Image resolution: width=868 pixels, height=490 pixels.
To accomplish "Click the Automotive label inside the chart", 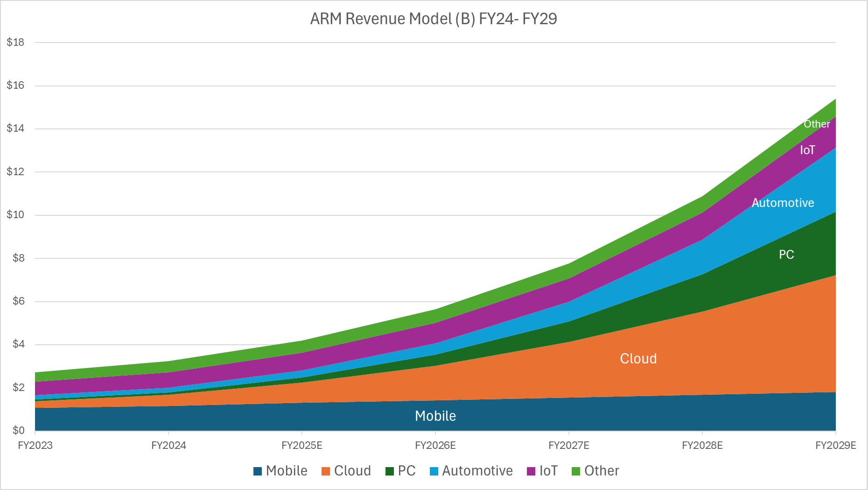I will [783, 203].
